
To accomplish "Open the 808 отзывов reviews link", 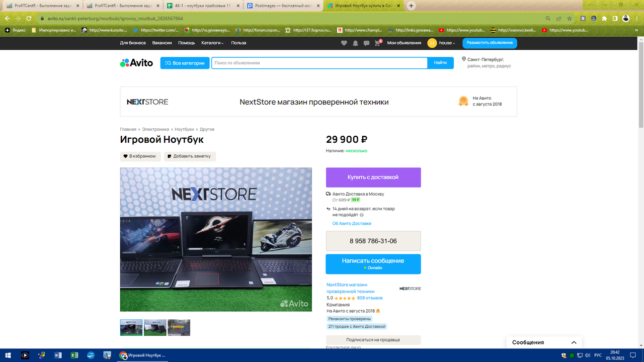I will pos(370,298).
